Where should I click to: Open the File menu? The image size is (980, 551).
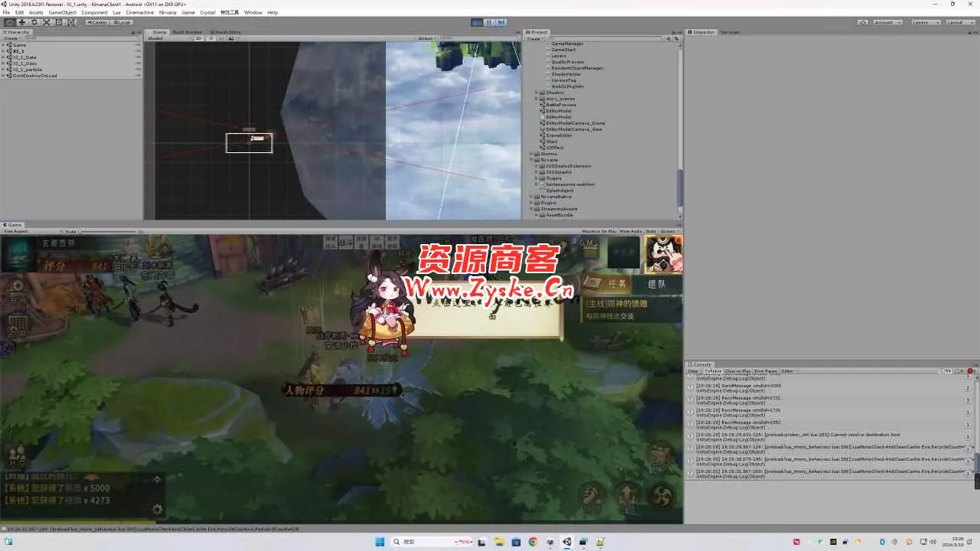[6, 12]
